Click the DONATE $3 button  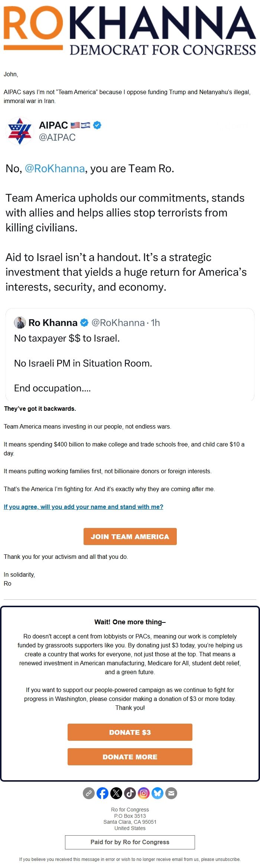point(130,732)
